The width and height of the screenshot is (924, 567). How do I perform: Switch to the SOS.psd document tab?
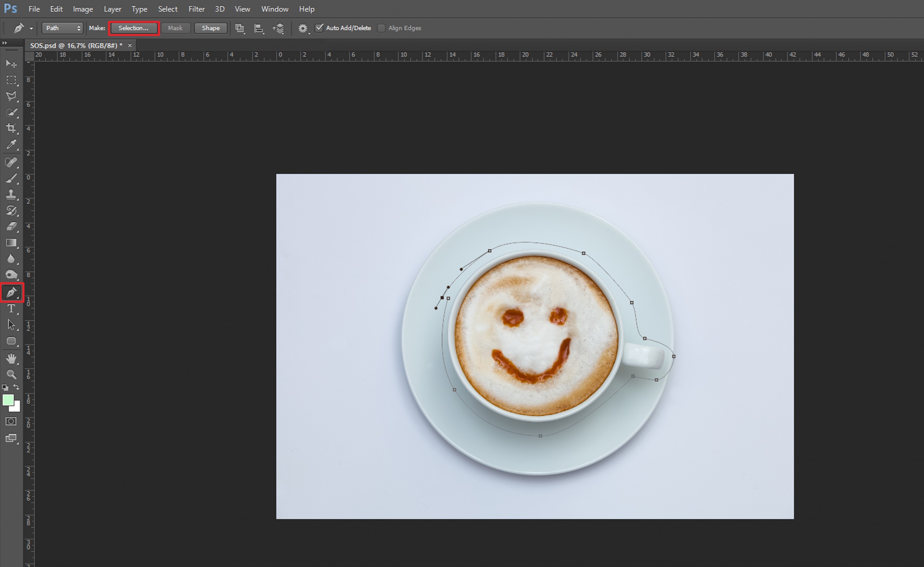pyautogui.click(x=76, y=45)
